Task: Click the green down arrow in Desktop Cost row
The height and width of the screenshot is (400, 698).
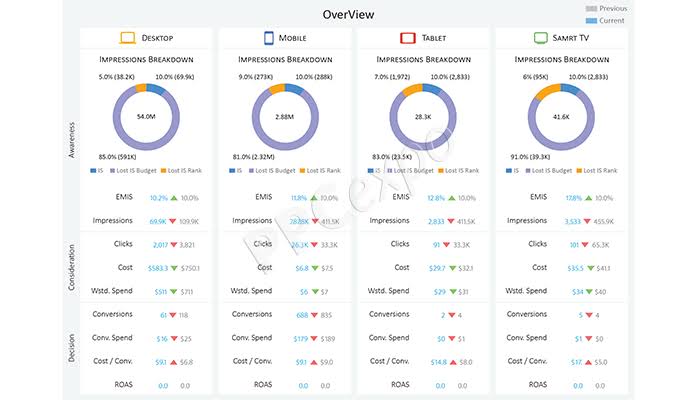Action: coord(174,268)
